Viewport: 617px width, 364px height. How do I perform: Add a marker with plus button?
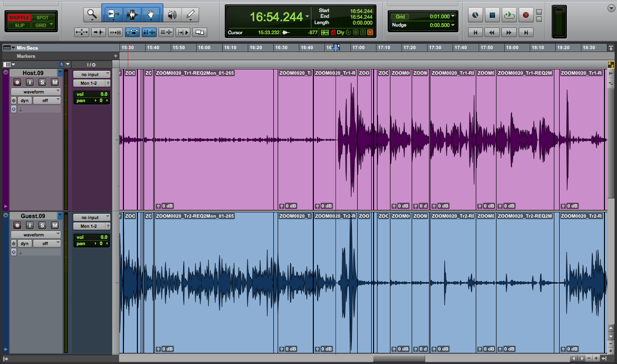115,56
